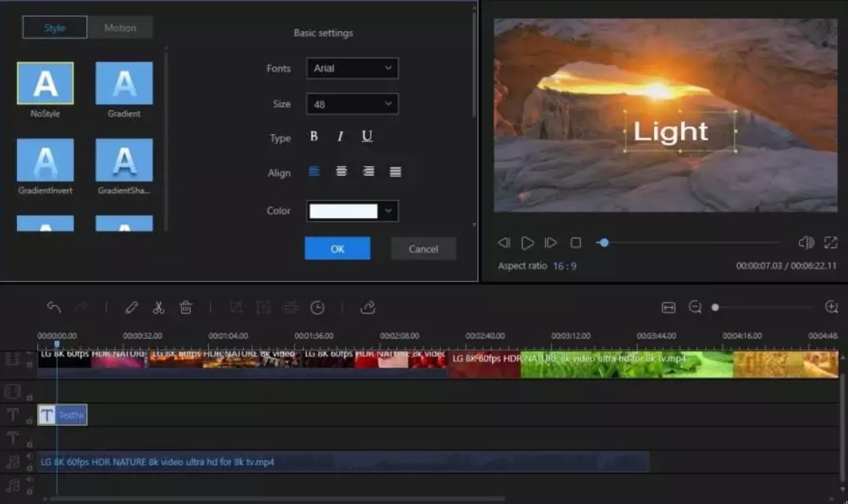The height and width of the screenshot is (504, 848).
Task: Click the Export/Share icon above the timeline
Action: 368,307
